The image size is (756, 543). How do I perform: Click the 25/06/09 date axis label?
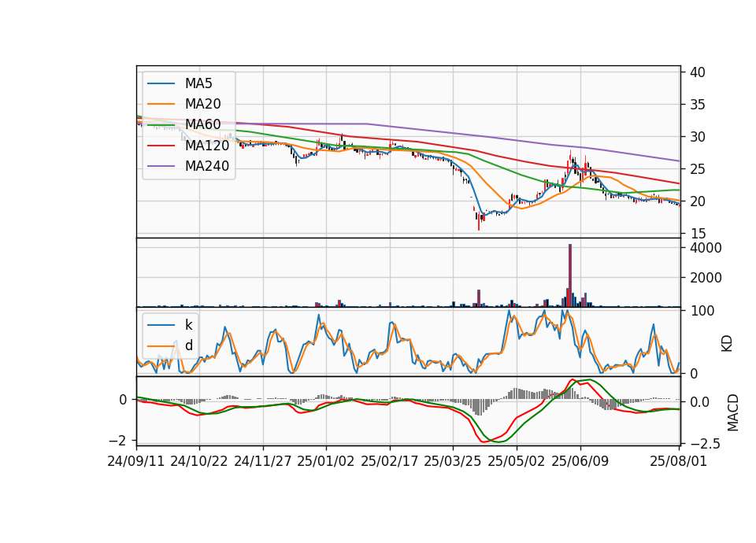(580, 461)
